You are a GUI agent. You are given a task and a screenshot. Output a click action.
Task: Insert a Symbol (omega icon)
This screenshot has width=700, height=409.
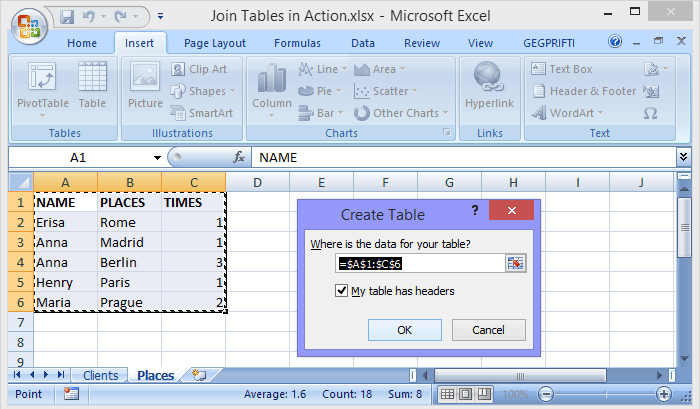650,113
